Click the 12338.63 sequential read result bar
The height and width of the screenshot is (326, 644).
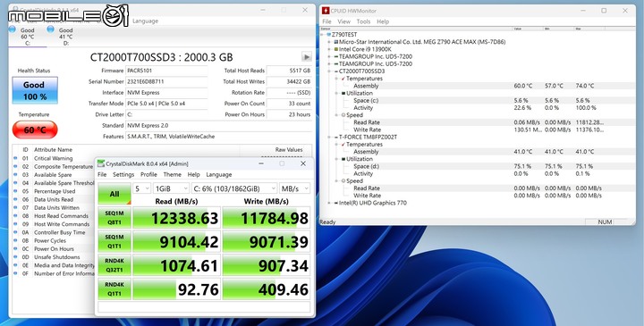pyautogui.click(x=176, y=218)
